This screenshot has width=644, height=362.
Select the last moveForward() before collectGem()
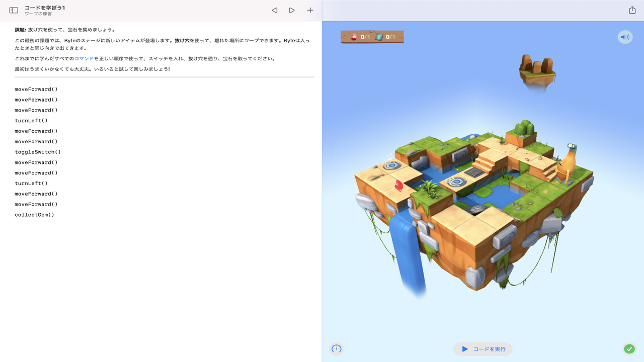(x=36, y=204)
